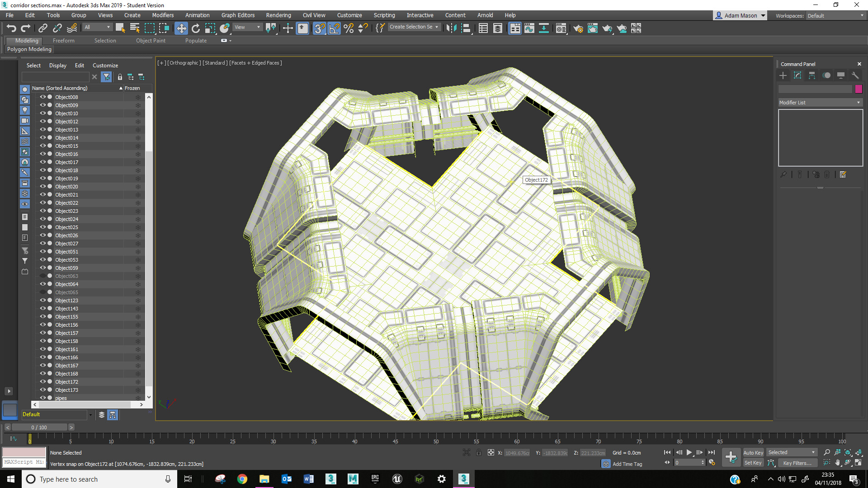The width and height of the screenshot is (868, 488).
Task: Click the Bind to Space Warp icon
Action: pyautogui.click(x=72, y=28)
